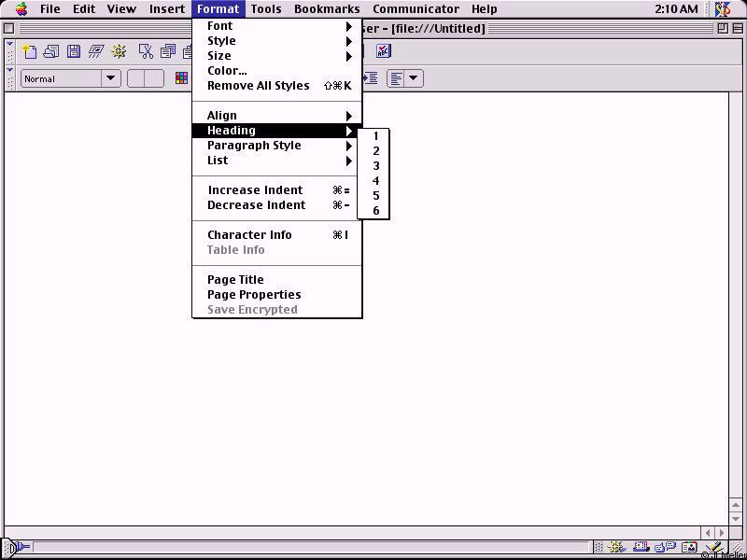Open the Mail inbox component bar icon
The width and height of the screenshot is (747, 560).
tap(642, 548)
